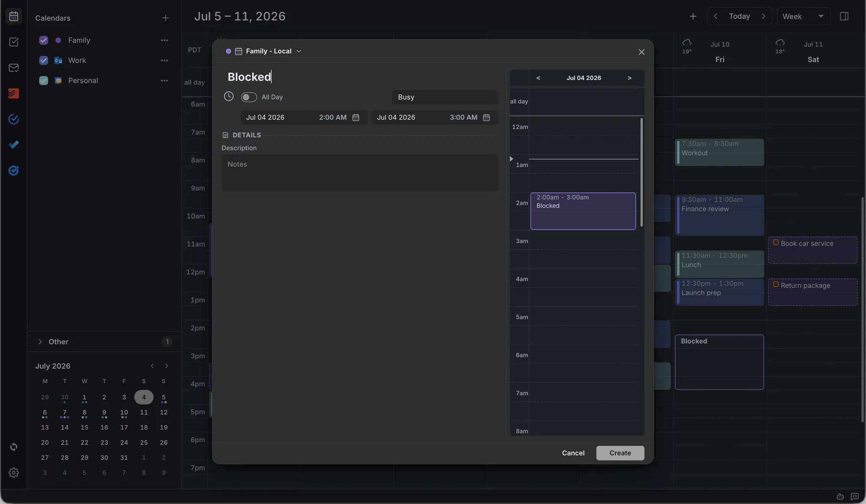Check off Book car service task
Viewport: 866px width, 504px height.
coord(776,242)
